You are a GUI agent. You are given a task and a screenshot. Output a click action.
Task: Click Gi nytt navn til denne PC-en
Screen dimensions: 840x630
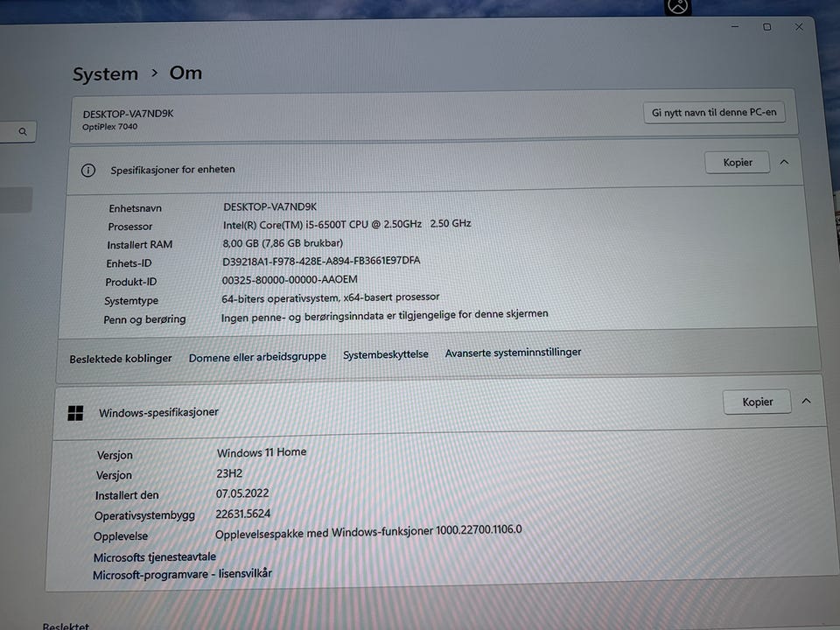714,113
